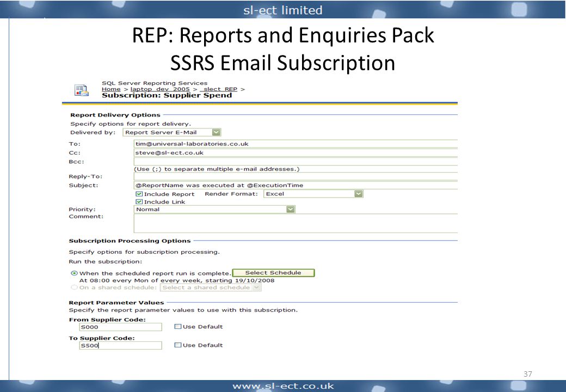Click the Subscription: Supplier Spend heading

167,95
